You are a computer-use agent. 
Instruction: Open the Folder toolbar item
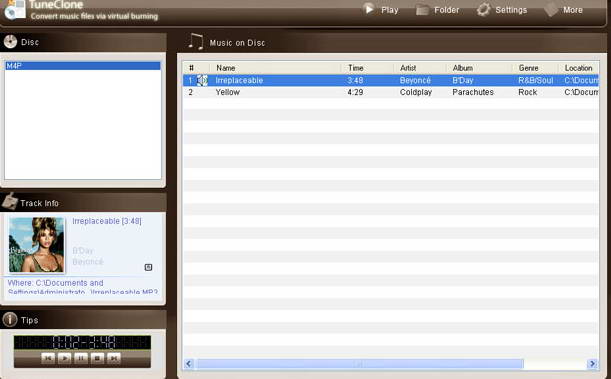(437, 10)
